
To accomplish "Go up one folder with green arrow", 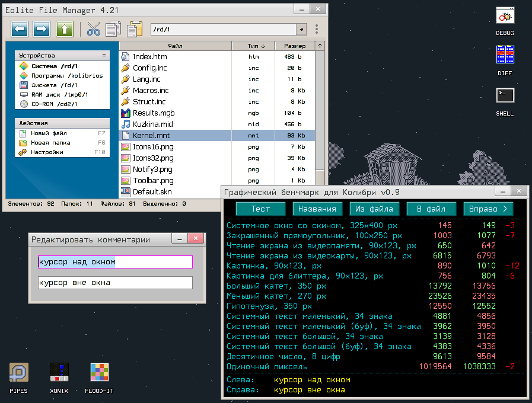I will tap(64, 29).
